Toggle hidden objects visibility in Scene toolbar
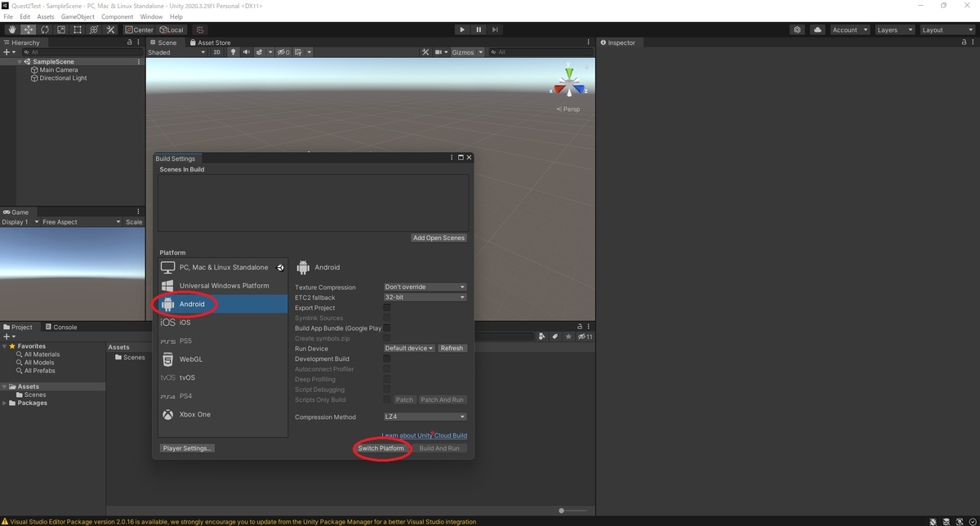 point(283,52)
